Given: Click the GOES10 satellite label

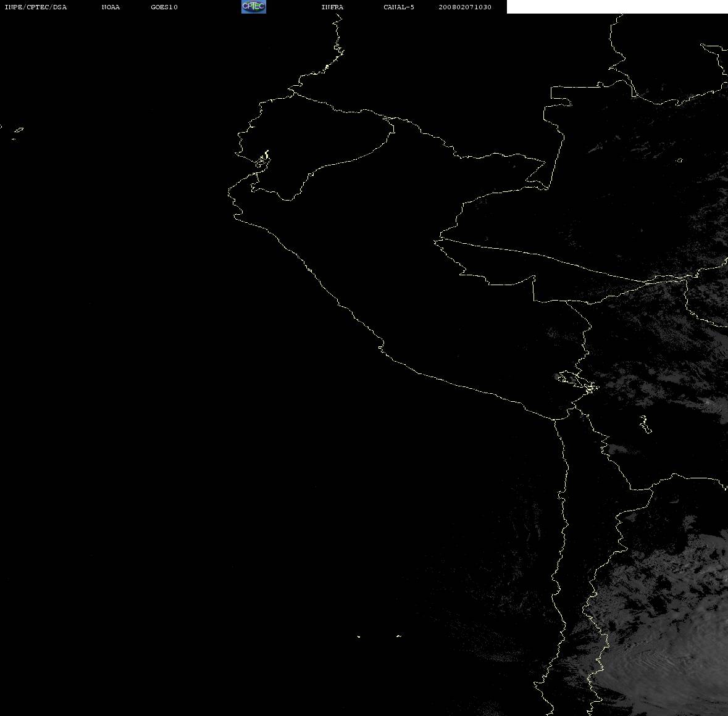Looking at the screenshot, I should [164, 7].
